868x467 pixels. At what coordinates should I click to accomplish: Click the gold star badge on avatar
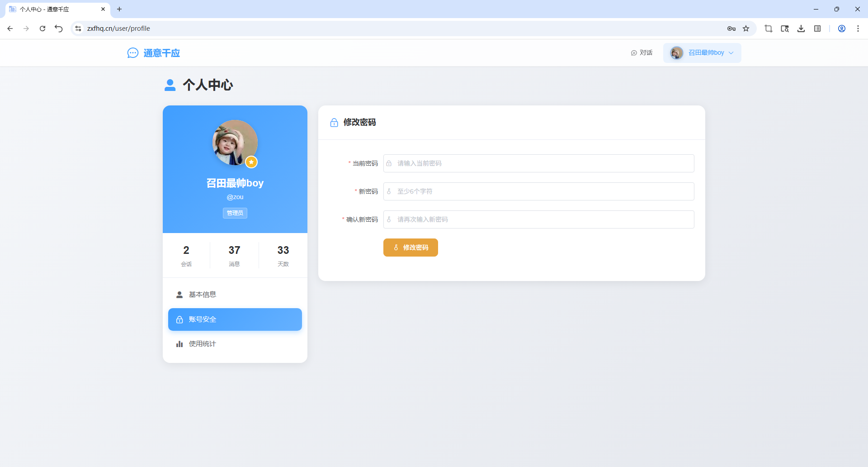point(251,162)
